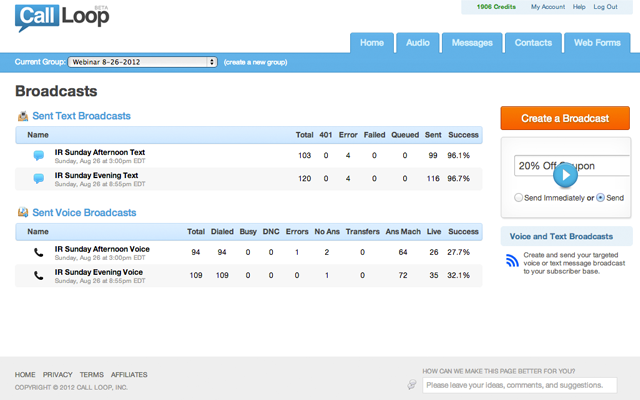Click the footer AFFILIATES link
The width and height of the screenshot is (640, 400).
[129, 375]
